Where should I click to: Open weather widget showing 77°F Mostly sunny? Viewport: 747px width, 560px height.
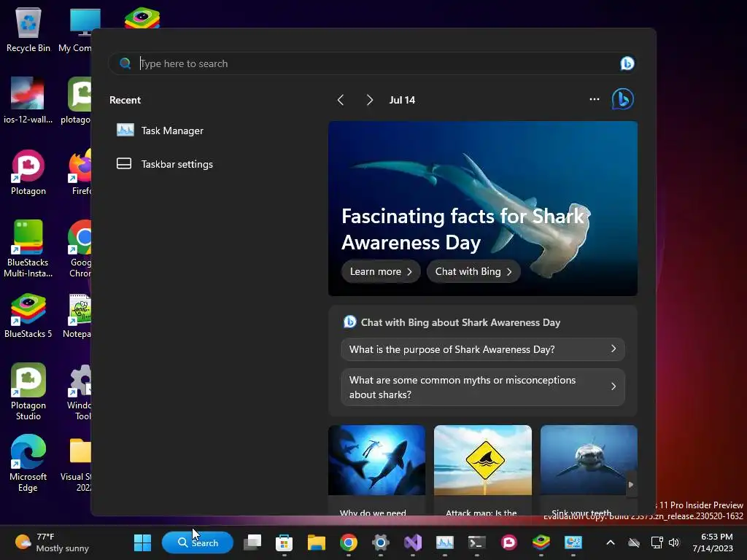pyautogui.click(x=53, y=542)
